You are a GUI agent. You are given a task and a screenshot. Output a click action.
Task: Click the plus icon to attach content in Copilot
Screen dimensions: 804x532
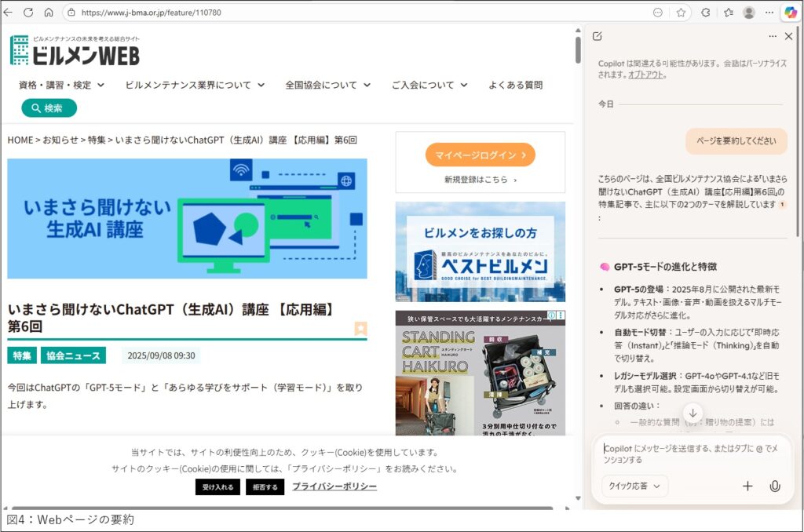click(x=747, y=486)
